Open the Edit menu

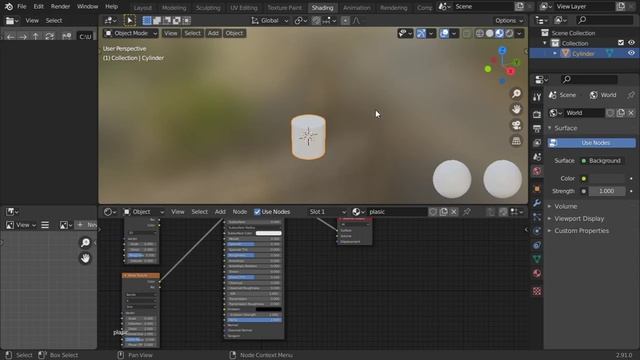click(x=38, y=7)
